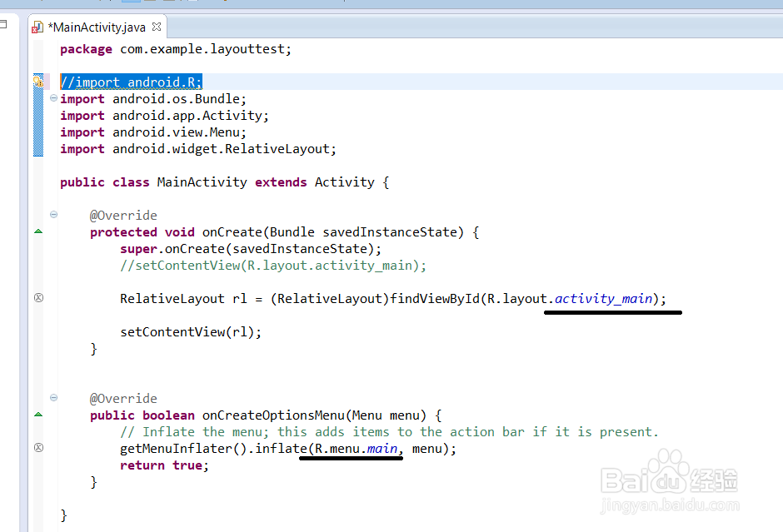Click the italic "main" in R.menu.main
This screenshot has width=783, height=532.
coord(382,449)
